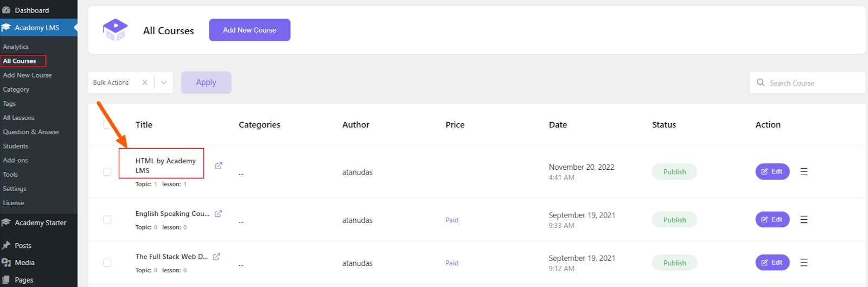Click the search magnifier icon
This screenshot has height=287, width=868.
tap(761, 82)
